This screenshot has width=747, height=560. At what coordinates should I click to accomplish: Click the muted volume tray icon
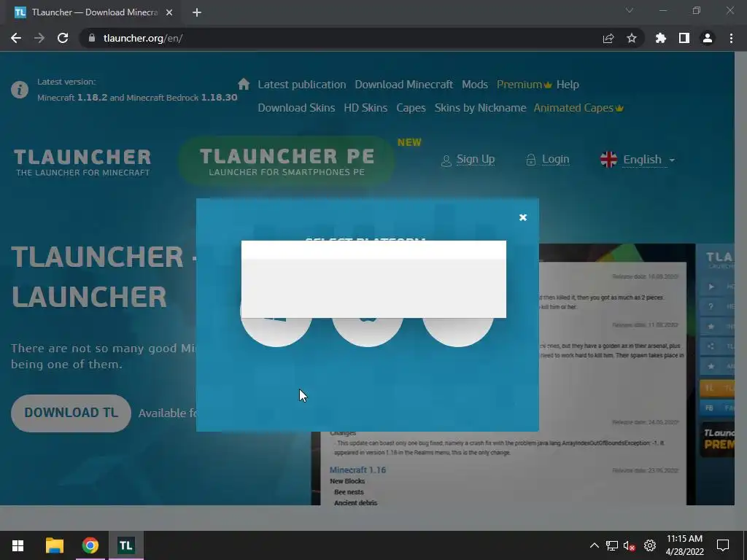630,545
